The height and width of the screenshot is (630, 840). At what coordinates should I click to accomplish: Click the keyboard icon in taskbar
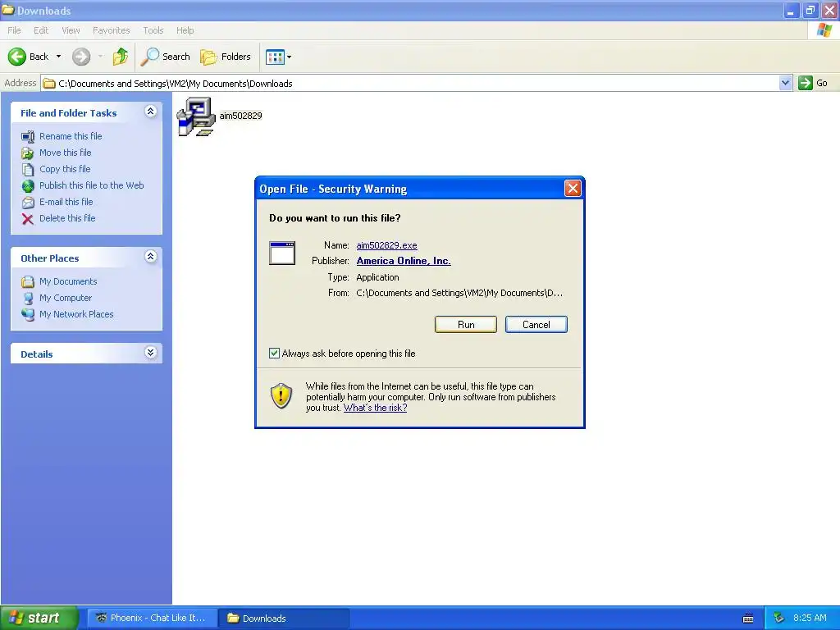click(x=748, y=619)
